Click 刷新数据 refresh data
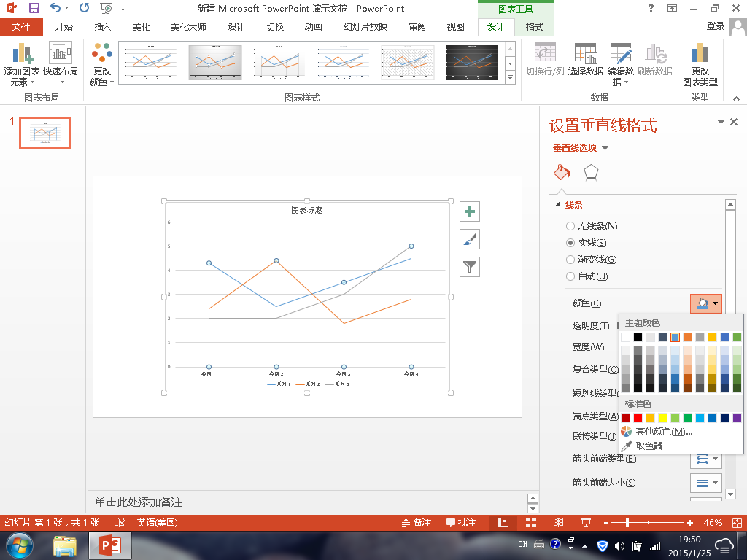This screenshot has width=747, height=560. 655,60
